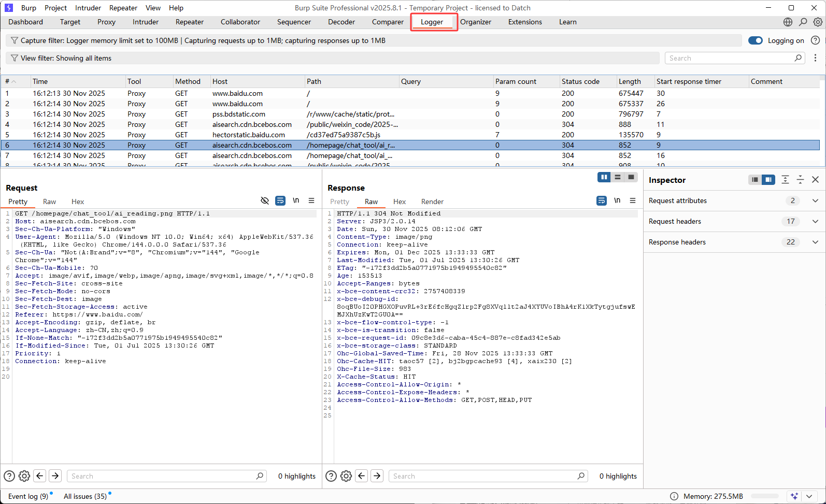Click the Inspector expand all sections icon
The image size is (826, 504).
coord(785,180)
